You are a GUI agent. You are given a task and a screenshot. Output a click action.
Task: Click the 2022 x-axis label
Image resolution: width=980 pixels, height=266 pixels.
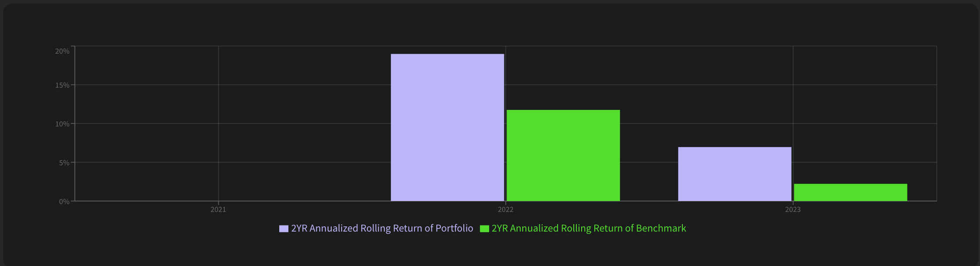[x=505, y=210]
